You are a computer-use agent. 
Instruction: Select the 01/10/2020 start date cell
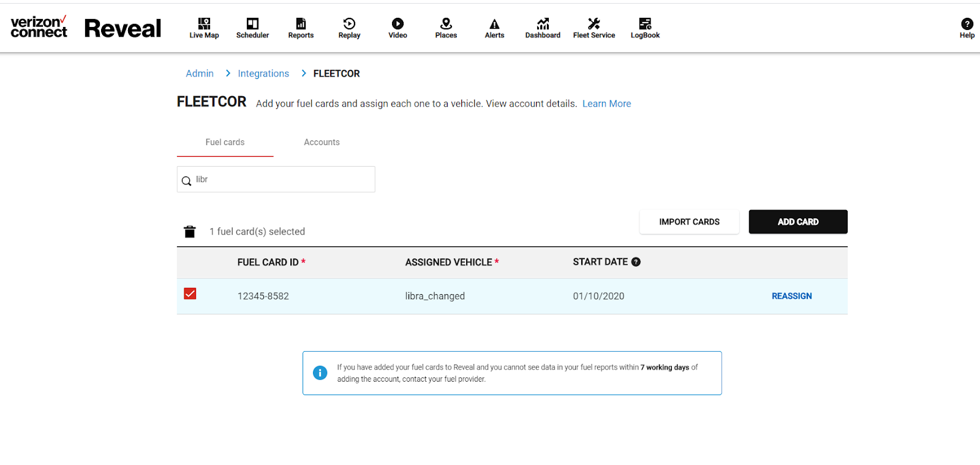tap(598, 296)
